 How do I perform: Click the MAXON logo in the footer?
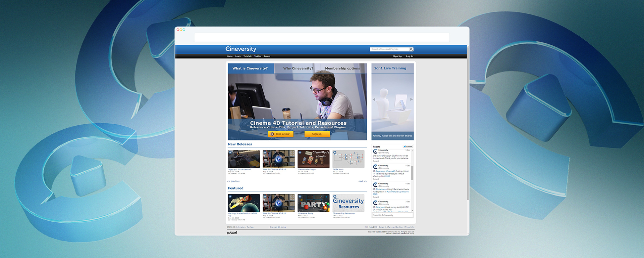pos(232,232)
